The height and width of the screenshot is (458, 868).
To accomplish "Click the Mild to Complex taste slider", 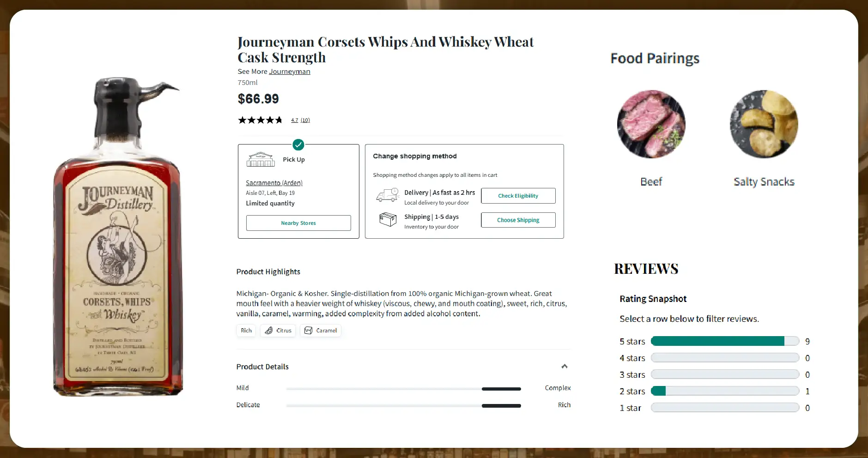I will 404,388.
